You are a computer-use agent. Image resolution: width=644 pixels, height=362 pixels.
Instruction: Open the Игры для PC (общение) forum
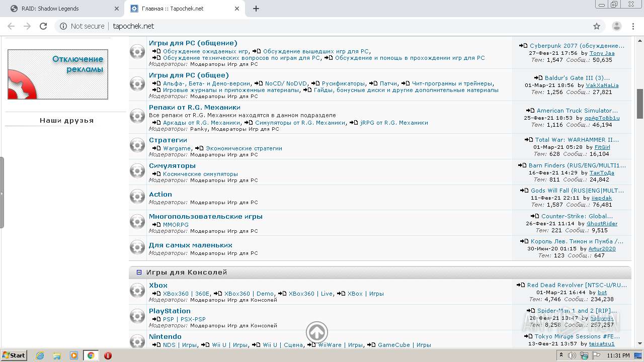[x=193, y=43]
